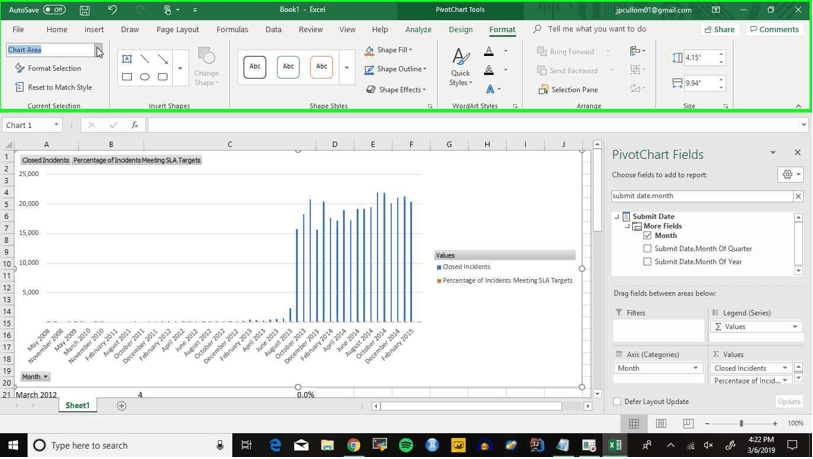813x459 pixels.
Task: Select the oval shape
Action: tap(145, 77)
